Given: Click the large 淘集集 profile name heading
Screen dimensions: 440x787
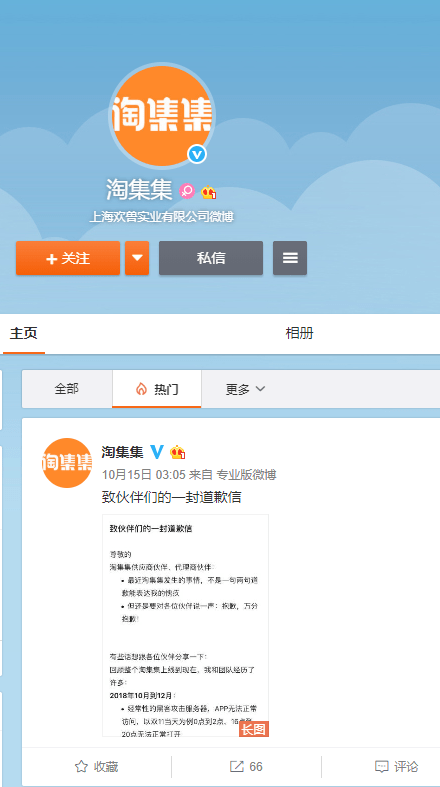Looking at the screenshot, I should (139, 190).
